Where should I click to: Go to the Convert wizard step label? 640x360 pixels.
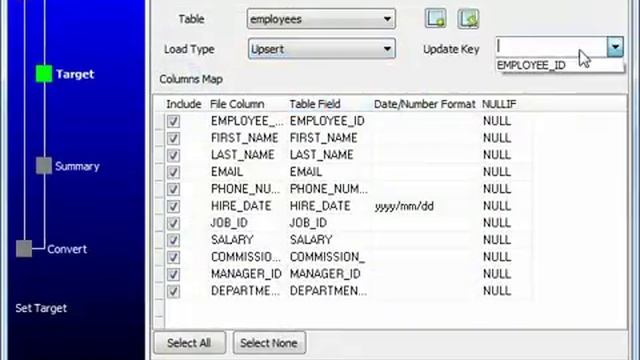tap(67, 249)
